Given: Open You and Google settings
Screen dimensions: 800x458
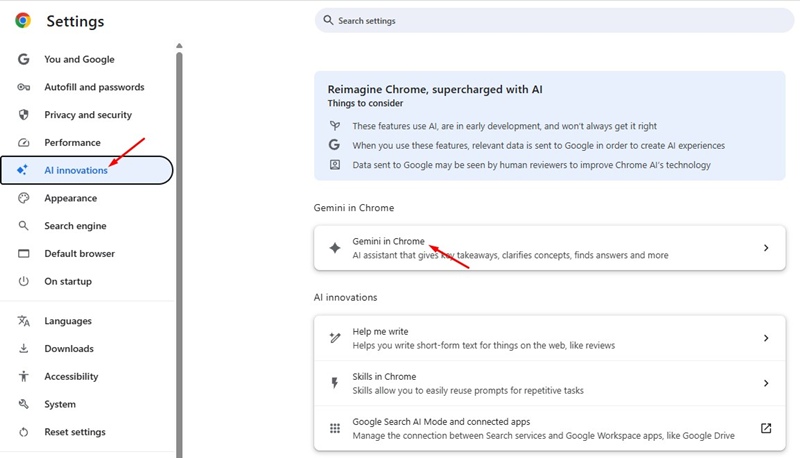Looking at the screenshot, I should [87, 59].
